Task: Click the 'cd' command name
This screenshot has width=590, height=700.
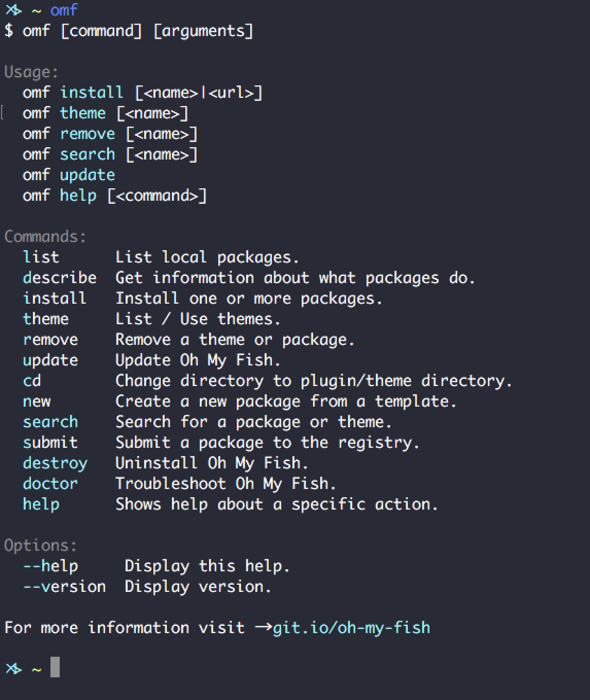Action: point(32,381)
